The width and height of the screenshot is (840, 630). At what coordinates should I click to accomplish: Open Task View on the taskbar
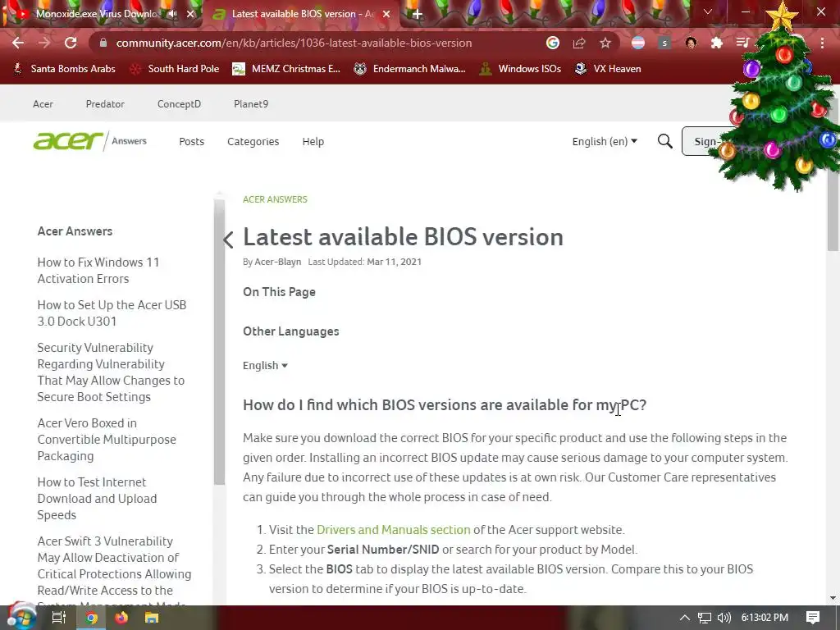point(58,618)
